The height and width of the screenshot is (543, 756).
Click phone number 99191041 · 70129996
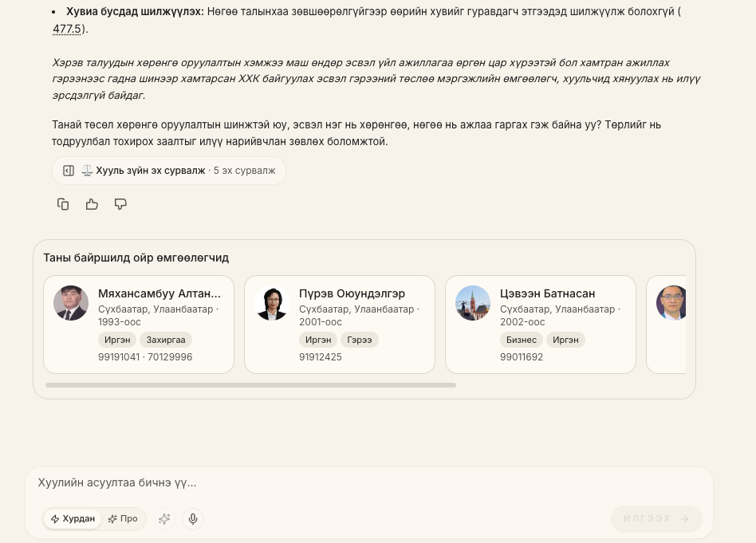(145, 357)
